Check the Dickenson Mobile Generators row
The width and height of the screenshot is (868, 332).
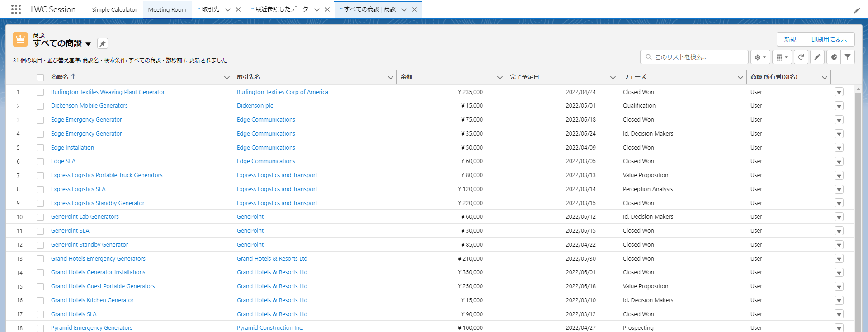pyautogui.click(x=40, y=106)
